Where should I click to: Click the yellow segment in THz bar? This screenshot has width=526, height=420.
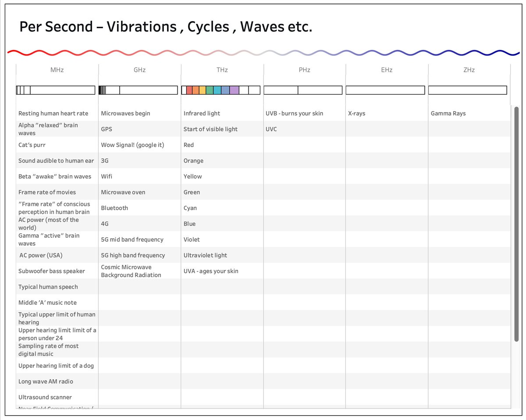click(x=203, y=90)
